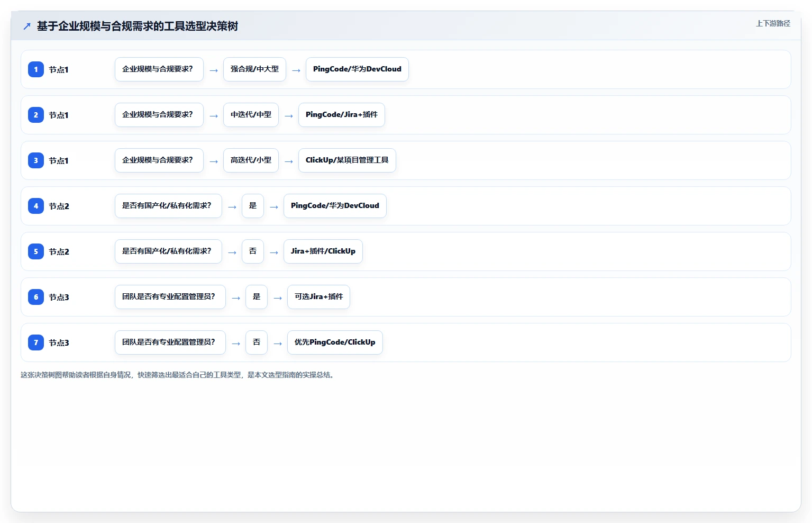Click the 是 answer box in row 4
The width and height of the screenshot is (812, 523).
253,206
